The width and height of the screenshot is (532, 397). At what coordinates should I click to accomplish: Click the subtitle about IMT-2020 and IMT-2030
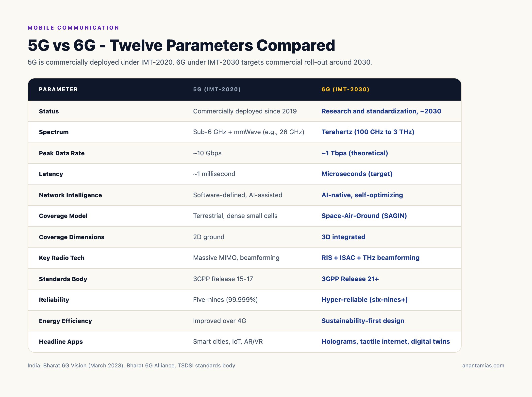click(x=200, y=62)
